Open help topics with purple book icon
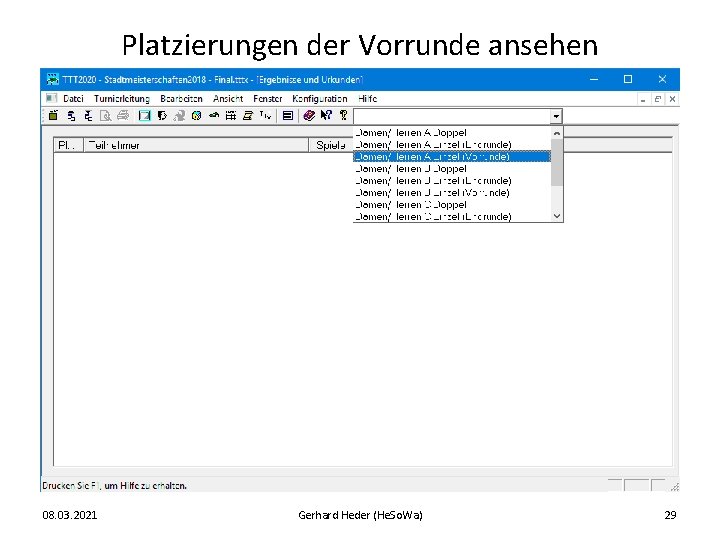The width and height of the screenshot is (720, 540). [x=309, y=116]
